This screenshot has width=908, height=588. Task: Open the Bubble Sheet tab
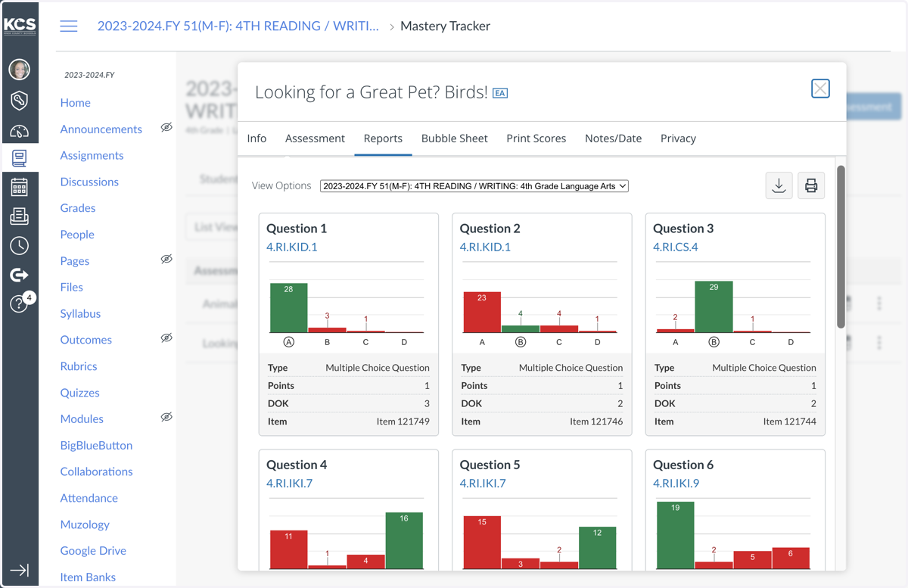point(455,138)
